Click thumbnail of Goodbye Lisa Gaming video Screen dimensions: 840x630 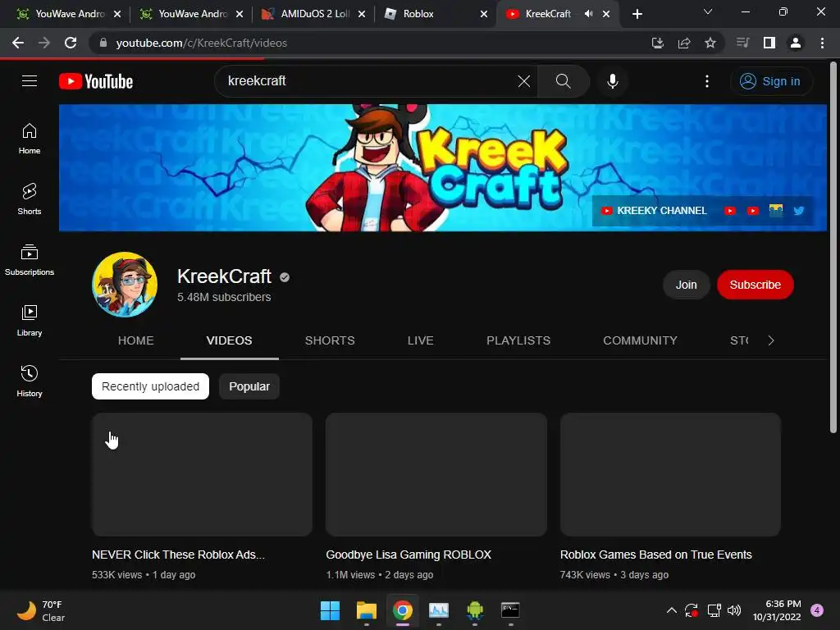tap(436, 474)
